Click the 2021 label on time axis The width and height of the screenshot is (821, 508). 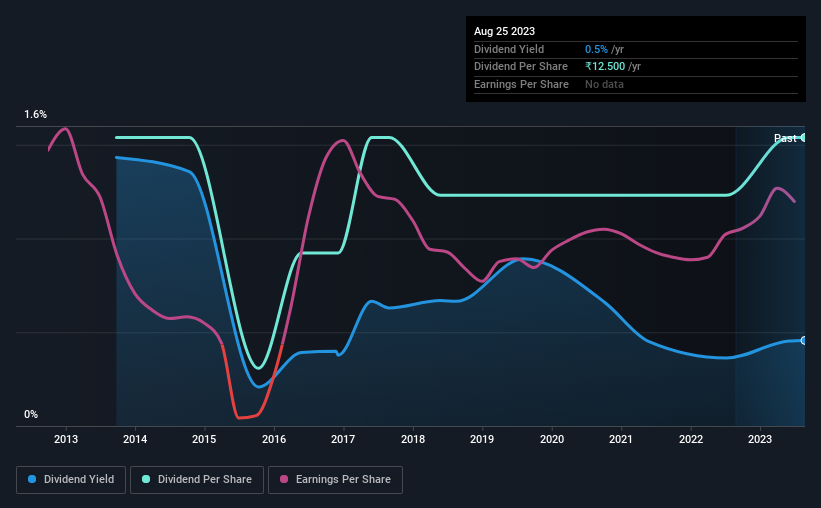(620, 439)
